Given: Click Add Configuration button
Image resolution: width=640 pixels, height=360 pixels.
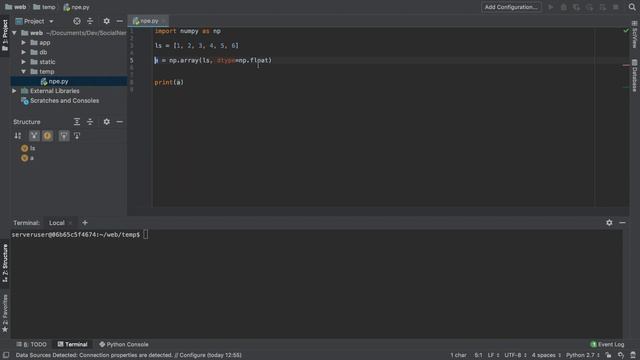Looking at the screenshot, I should pos(511,7).
